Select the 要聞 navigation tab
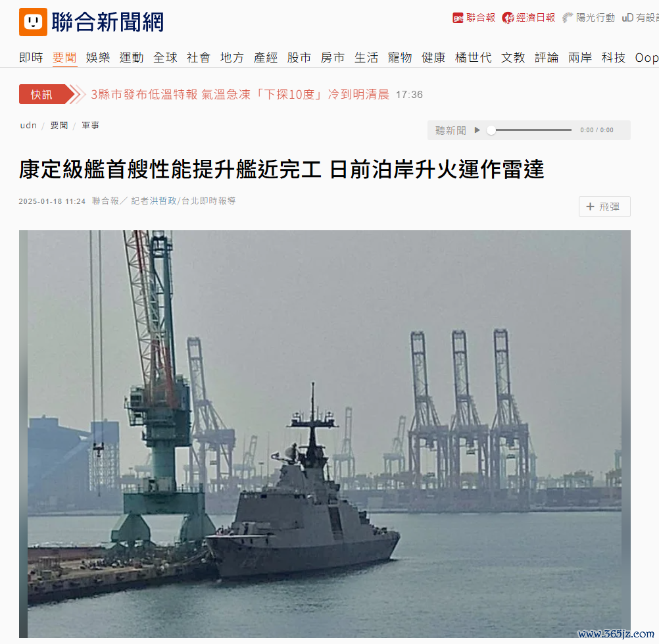Image resolution: width=659 pixels, height=644 pixels. (64, 58)
